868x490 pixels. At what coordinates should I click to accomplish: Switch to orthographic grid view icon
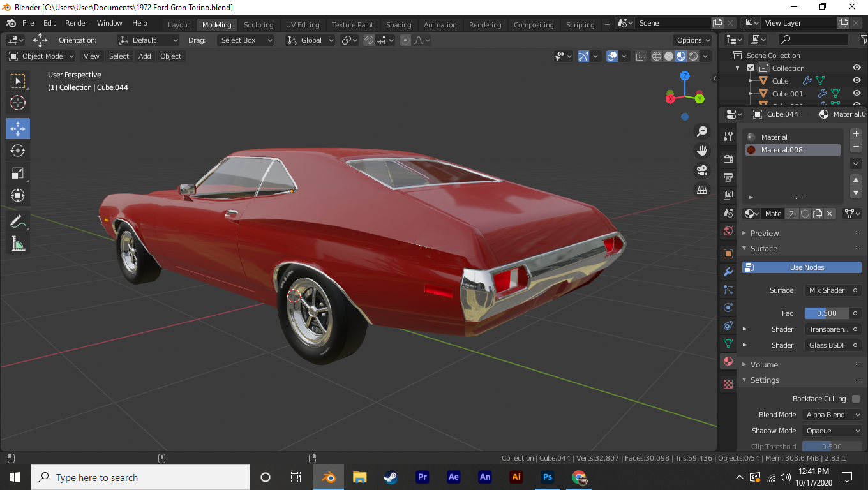tap(702, 190)
